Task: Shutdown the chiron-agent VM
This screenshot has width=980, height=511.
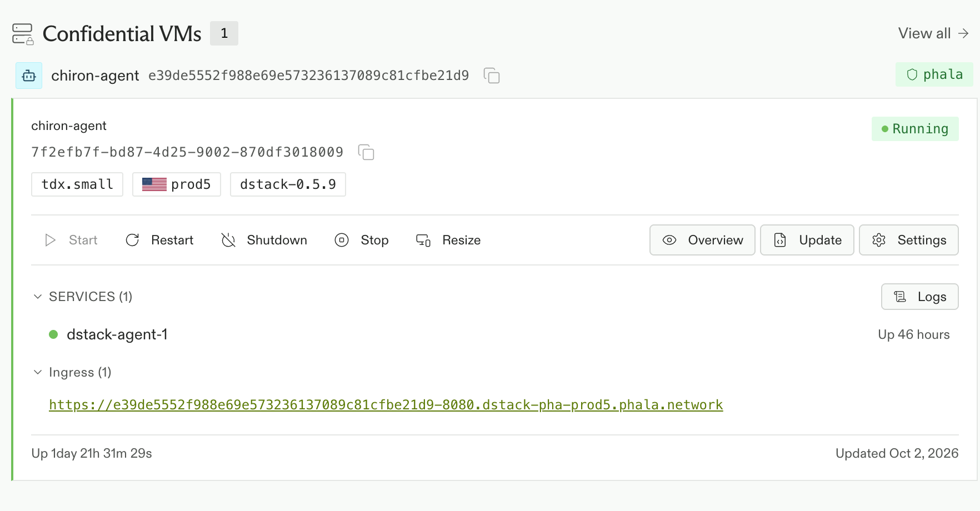Action: tap(264, 240)
